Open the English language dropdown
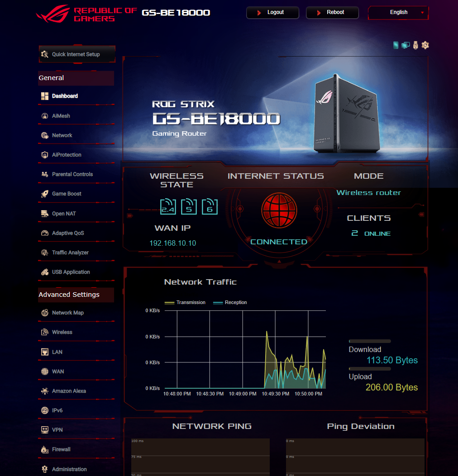458x476 pixels. point(398,13)
